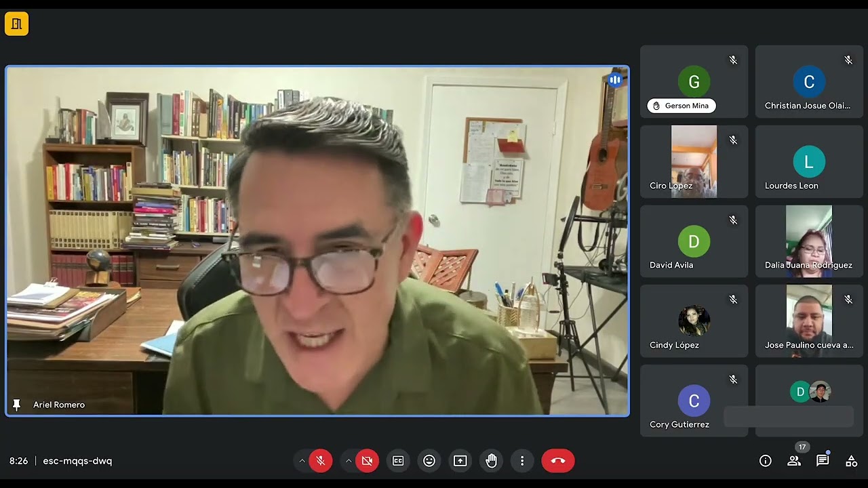868x488 pixels.
Task: Click speaking indicator on main video
Action: 615,80
